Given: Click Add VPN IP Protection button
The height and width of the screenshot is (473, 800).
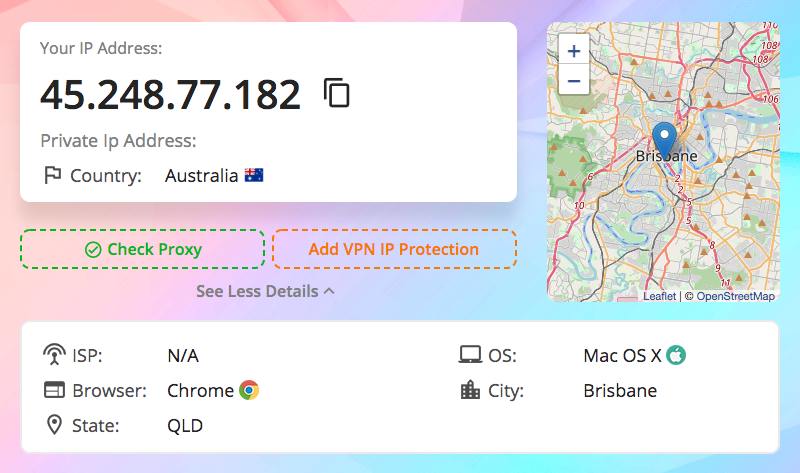Looking at the screenshot, I should click(394, 249).
